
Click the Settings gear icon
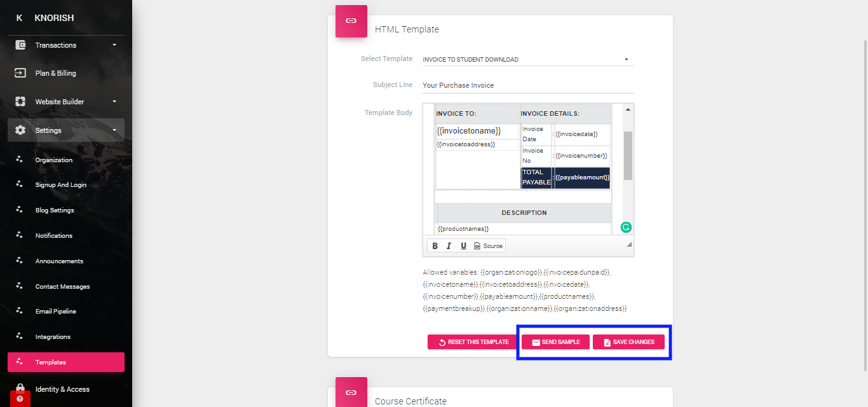point(20,130)
